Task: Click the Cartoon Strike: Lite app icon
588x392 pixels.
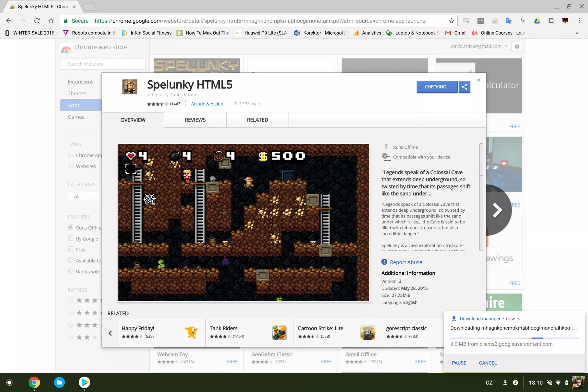Action: [x=367, y=332]
